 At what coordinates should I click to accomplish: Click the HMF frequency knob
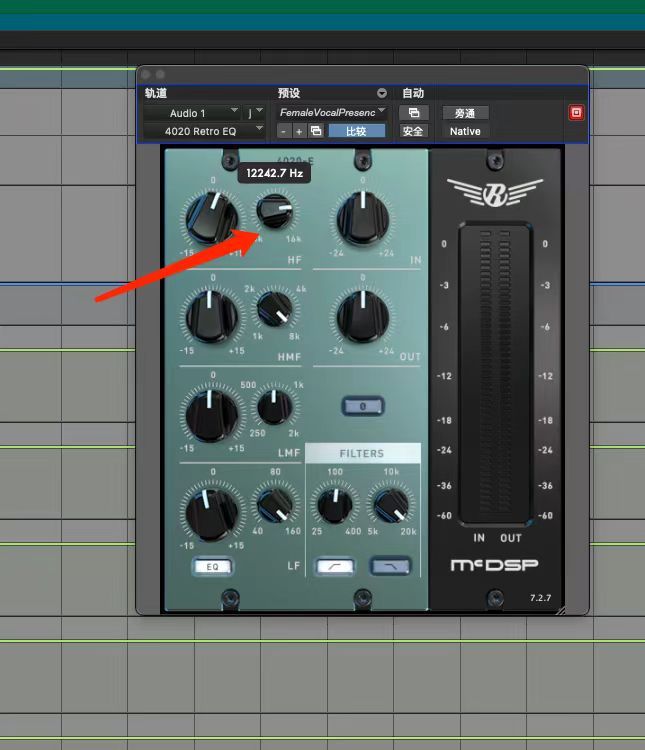point(275,309)
